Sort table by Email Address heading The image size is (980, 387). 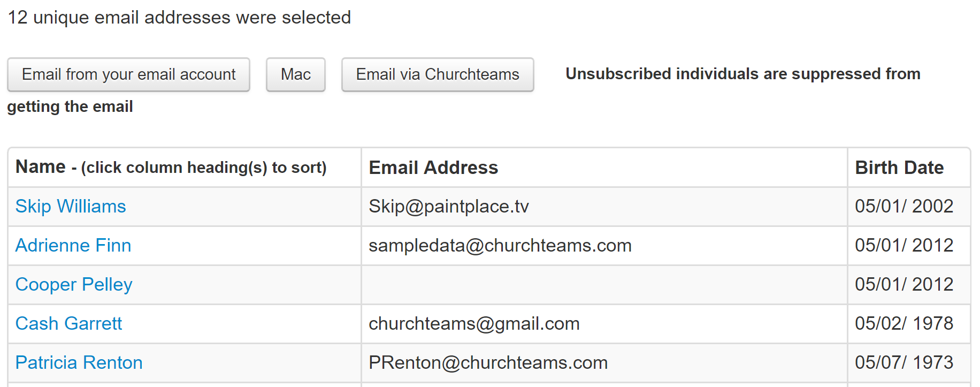pyautogui.click(x=433, y=168)
